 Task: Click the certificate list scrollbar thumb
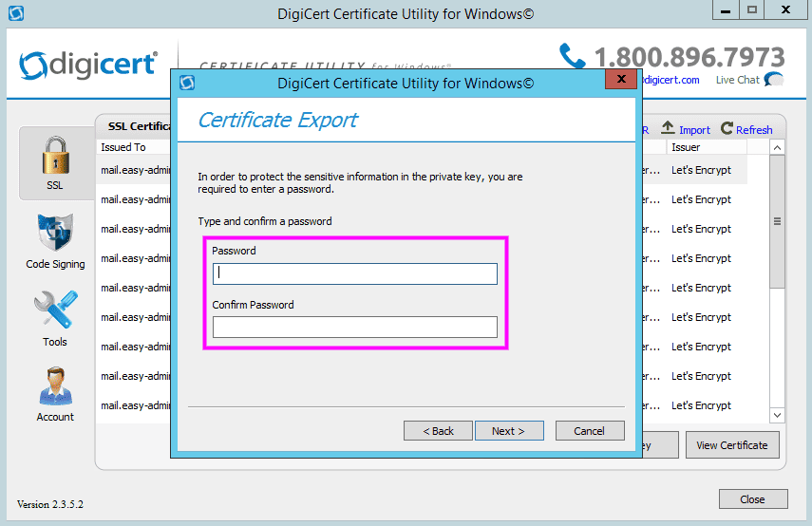(x=777, y=221)
